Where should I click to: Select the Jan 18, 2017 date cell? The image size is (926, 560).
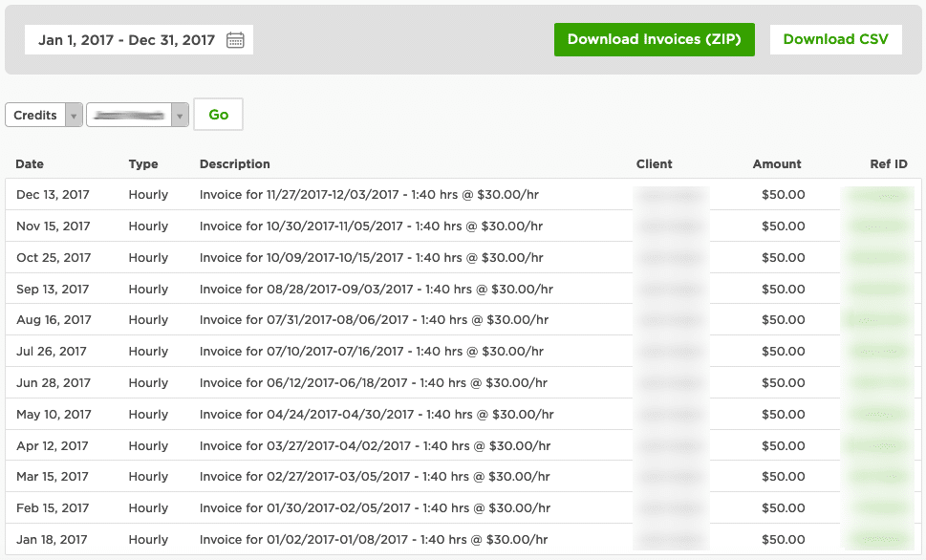(x=52, y=539)
